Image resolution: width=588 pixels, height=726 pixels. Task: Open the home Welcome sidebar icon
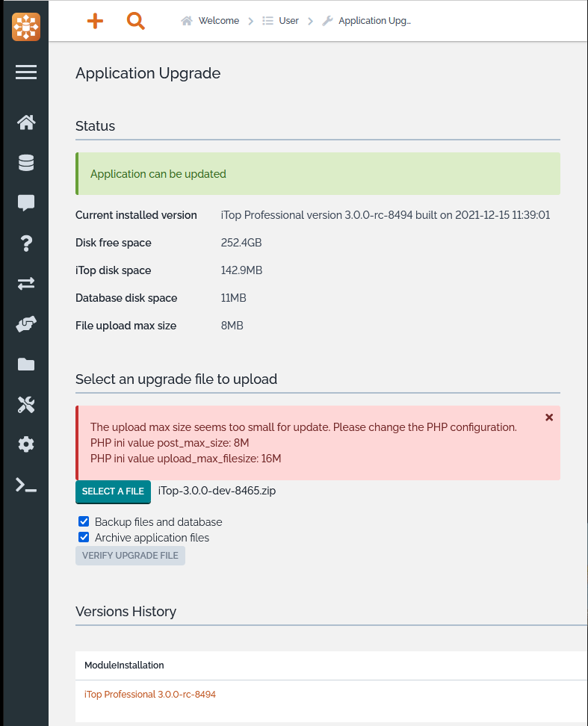tap(26, 122)
